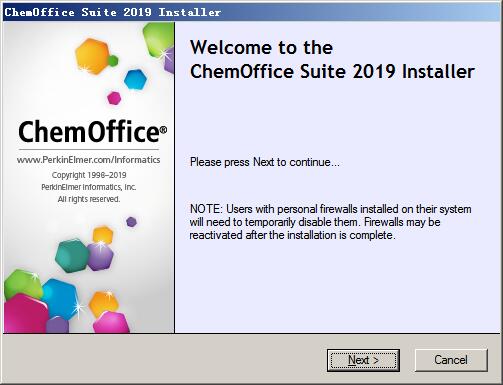
Task: Click the small green hexagon beside the orange one
Action: click(x=113, y=61)
